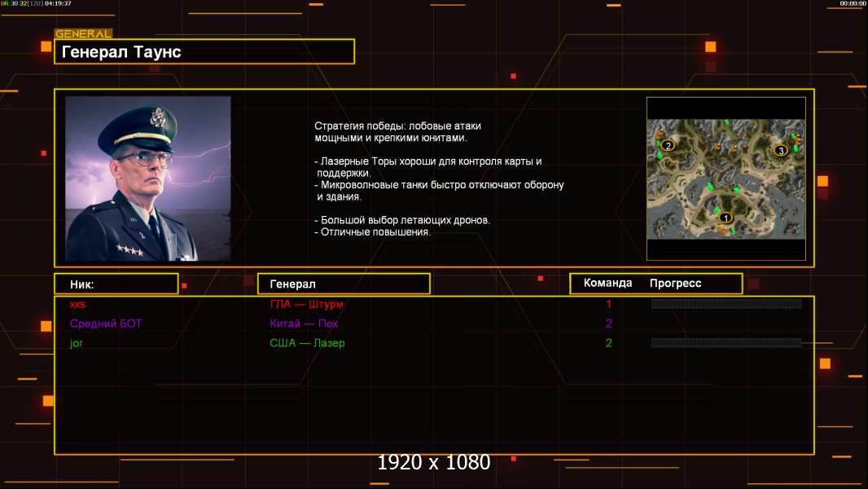868x489 pixels.
Task: Click the 00:00:00 timer readout
Action: click(853, 3)
